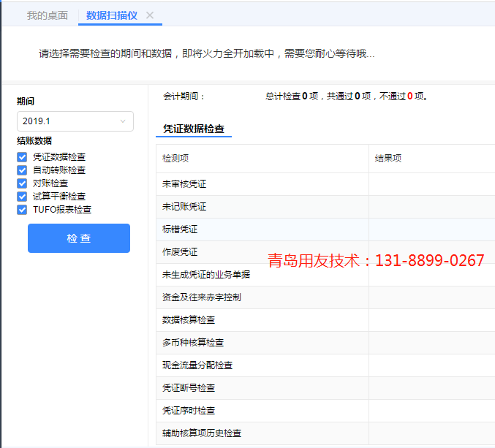The width and height of the screenshot is (495, 448).
Task: Disable 对账检查 checkbox
Action: (22, 183)
